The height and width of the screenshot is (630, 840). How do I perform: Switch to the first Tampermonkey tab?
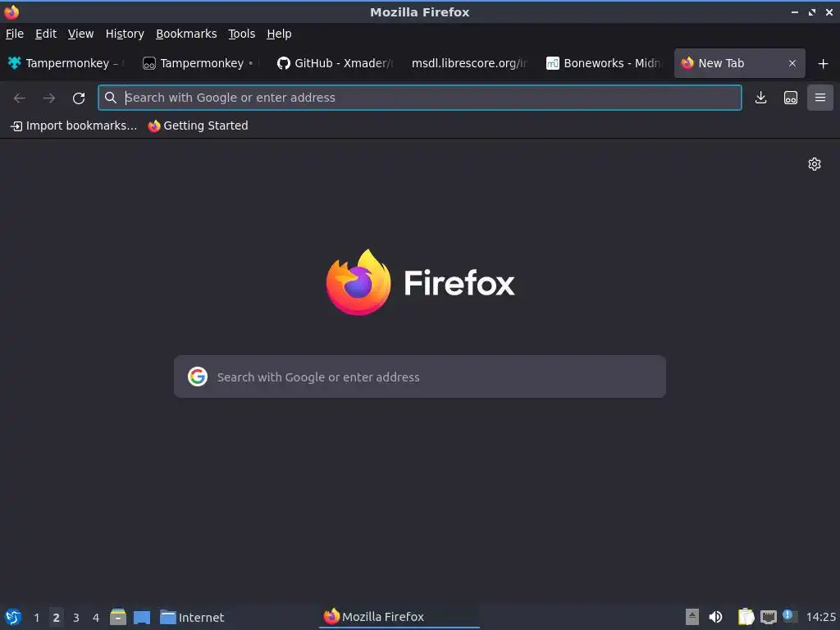[x=67, y=63]
